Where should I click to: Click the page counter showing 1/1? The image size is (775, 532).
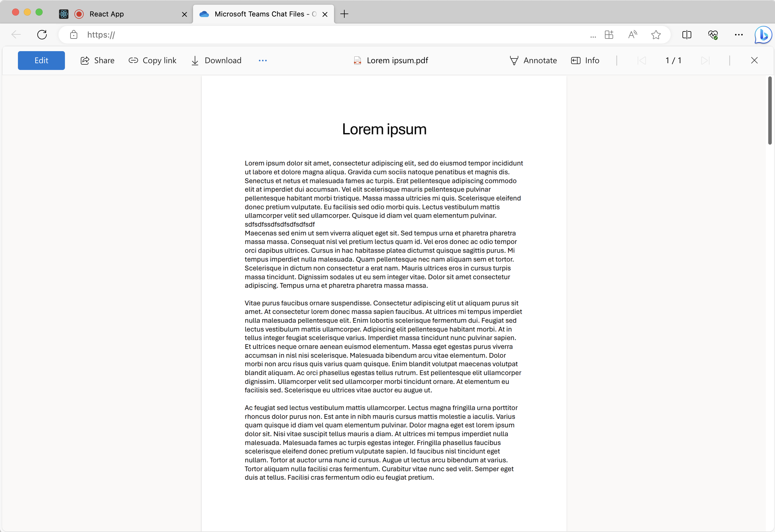[672, 60]
